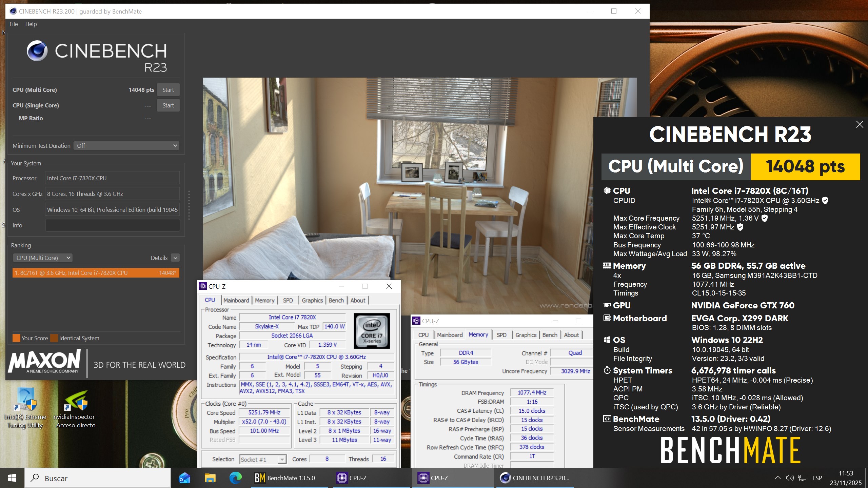Close the BenchMate result overlay
The image size is (868, 488).
click(860, 124)
